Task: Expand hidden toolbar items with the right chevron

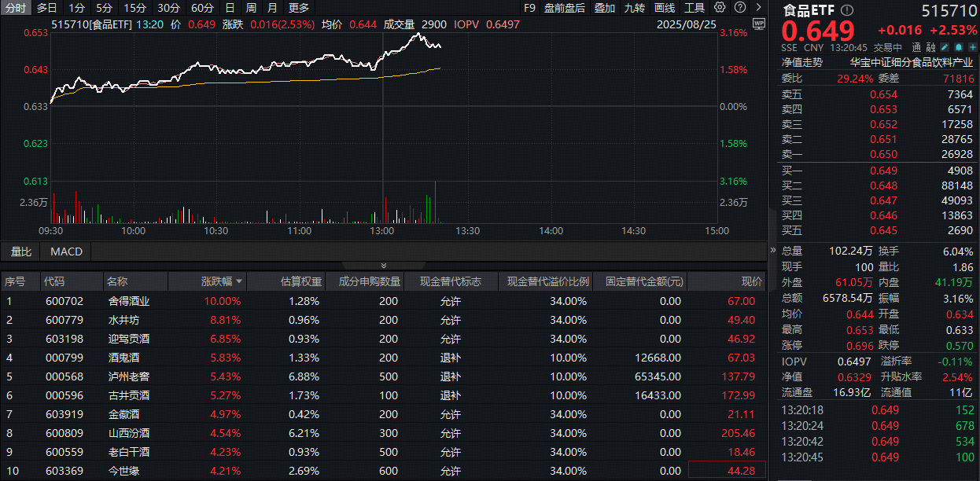Action: click(757, 7)
